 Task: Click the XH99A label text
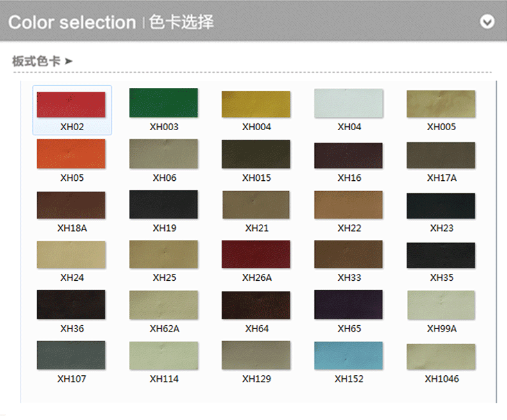tap(442, 328)
